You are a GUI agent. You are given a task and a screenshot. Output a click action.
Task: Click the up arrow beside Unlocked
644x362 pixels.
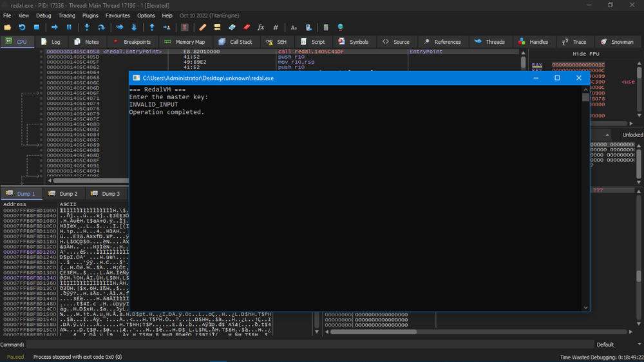(x=608, y=135)
